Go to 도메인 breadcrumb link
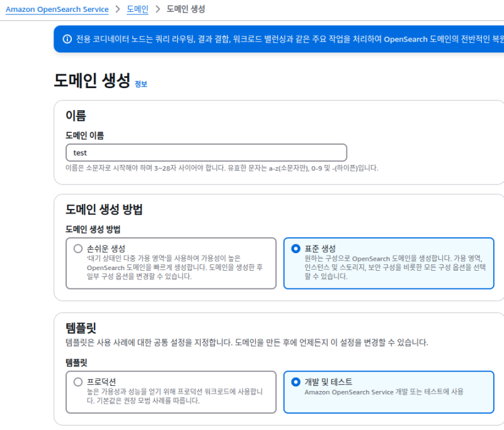Viewport: 504px width, 430px height. tap(137, 9)
